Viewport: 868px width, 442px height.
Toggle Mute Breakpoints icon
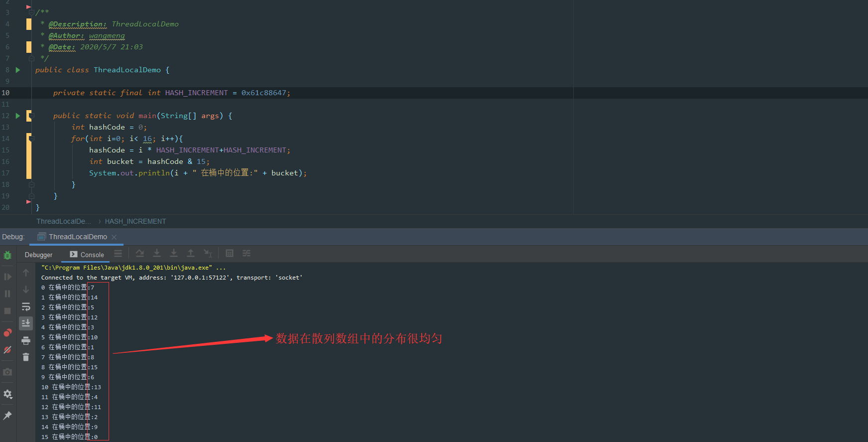point(7,350)
